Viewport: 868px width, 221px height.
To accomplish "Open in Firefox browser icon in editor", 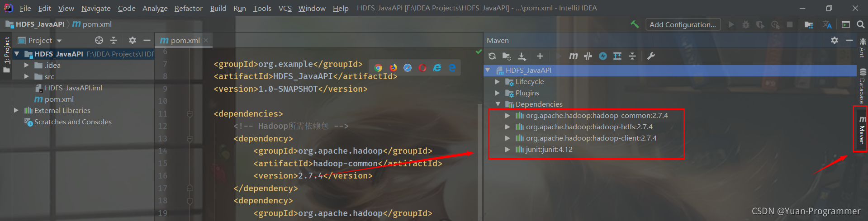I will click(x=393, y=68).
